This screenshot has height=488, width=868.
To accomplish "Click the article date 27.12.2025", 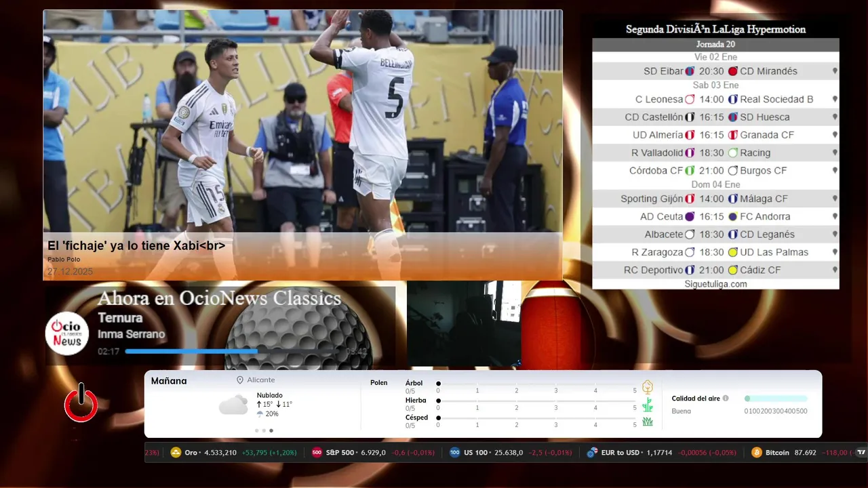I will click(x=70, y=271).
